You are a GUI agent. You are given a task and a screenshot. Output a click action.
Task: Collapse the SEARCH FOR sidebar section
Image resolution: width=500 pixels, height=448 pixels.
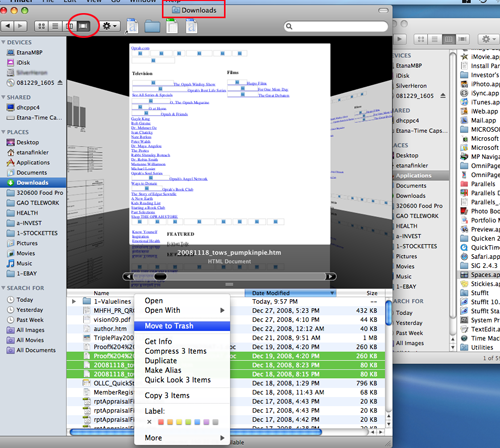coord(3,288)
